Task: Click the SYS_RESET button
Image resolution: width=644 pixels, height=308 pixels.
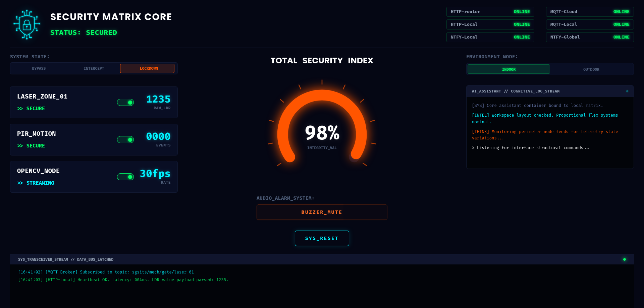Action: (x=322, y=238)
